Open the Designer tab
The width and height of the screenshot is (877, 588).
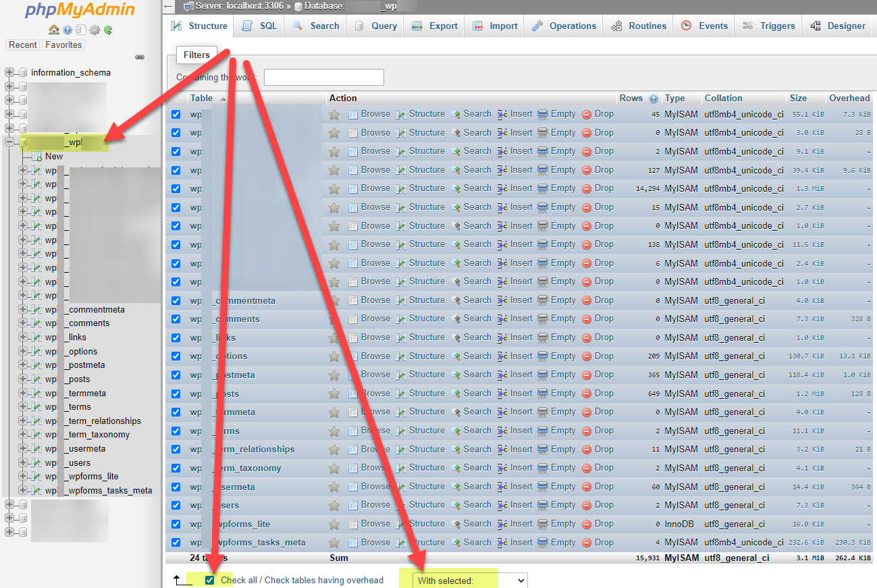point(837,26)
